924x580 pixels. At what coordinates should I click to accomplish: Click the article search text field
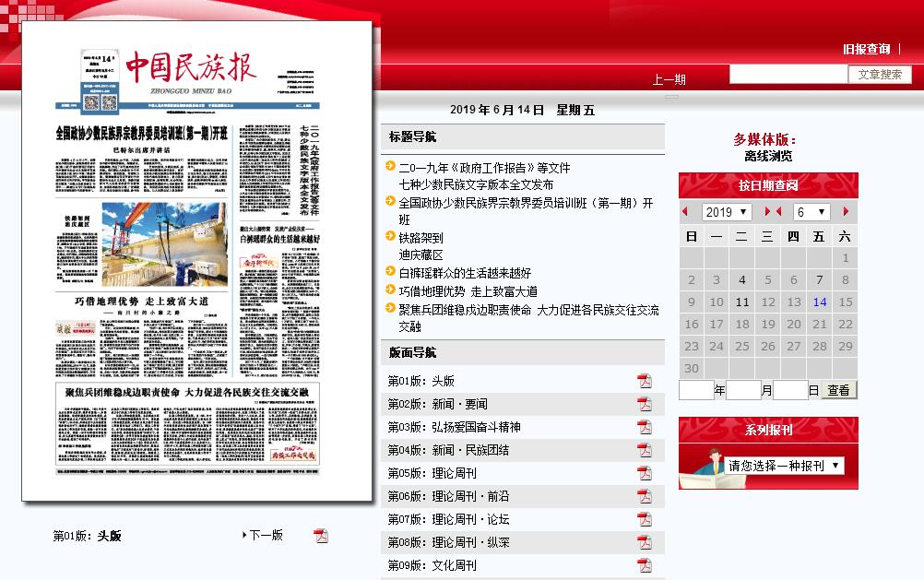[x=788, y=75]
